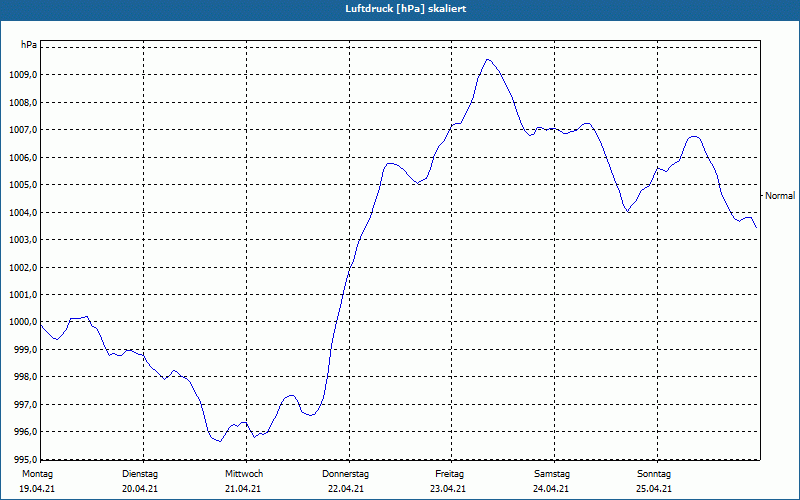Image resolution: width=800 pixels, height=500 pixels.
Task: Click the 1006,0 y-axis value
Action: pos(23,157)
